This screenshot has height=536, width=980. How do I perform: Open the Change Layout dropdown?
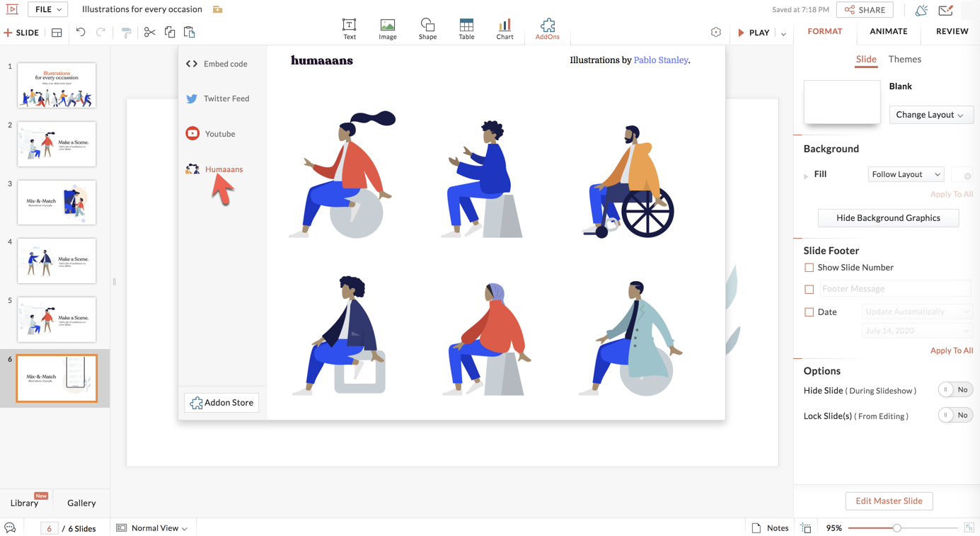click(x=930, y=115)
